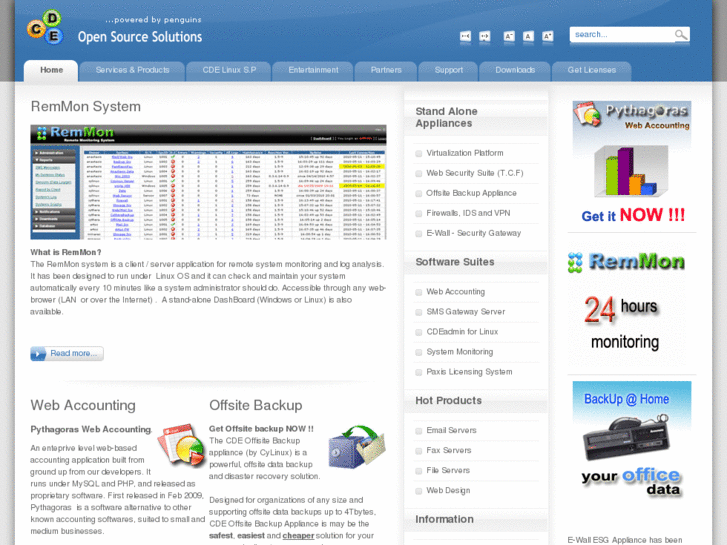Click the bullet icon beside Firewalls, IDS and VPN
The image size is (727, 545).
coord(419,213)
